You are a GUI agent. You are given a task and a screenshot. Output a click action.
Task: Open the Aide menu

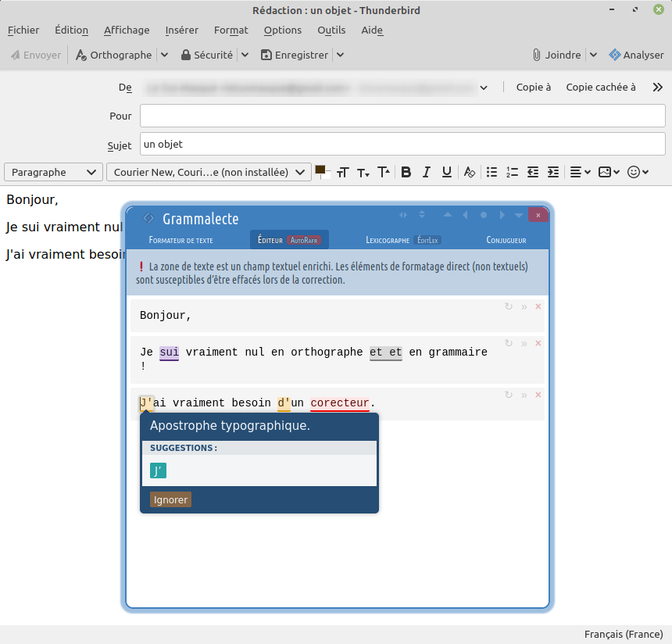[x=372, y=30]
